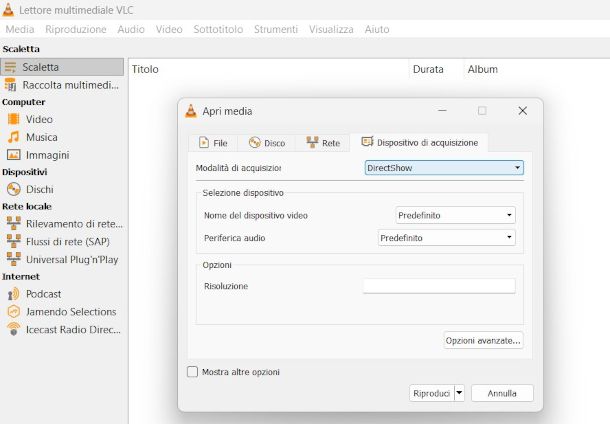Select Raccolta multimediale in sidebar
This screenshot has width=610, height=424.
tap(62, 85)
